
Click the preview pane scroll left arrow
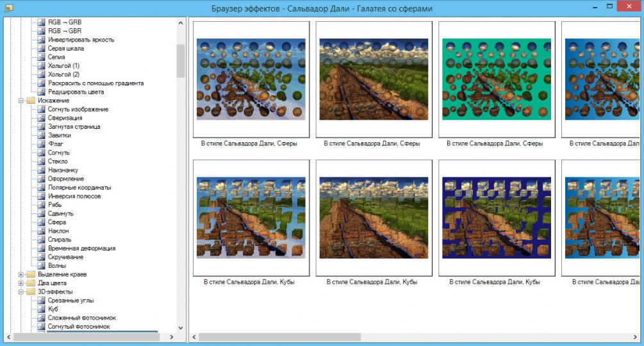(194, 337)
